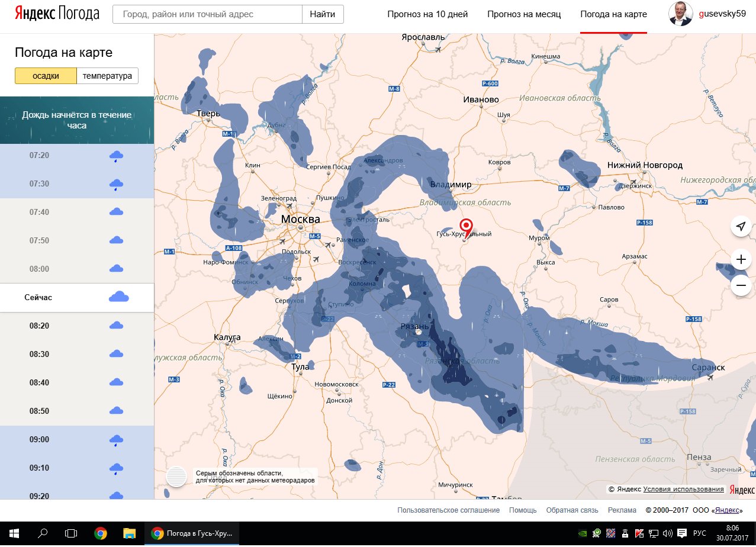Select the 09:00 forecast time row
The image size is (756, 547).
[77, 439]
